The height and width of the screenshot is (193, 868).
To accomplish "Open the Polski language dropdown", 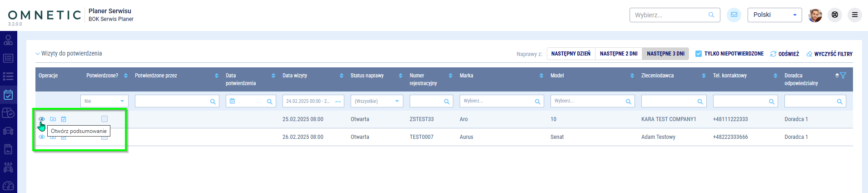I will 774,15.
